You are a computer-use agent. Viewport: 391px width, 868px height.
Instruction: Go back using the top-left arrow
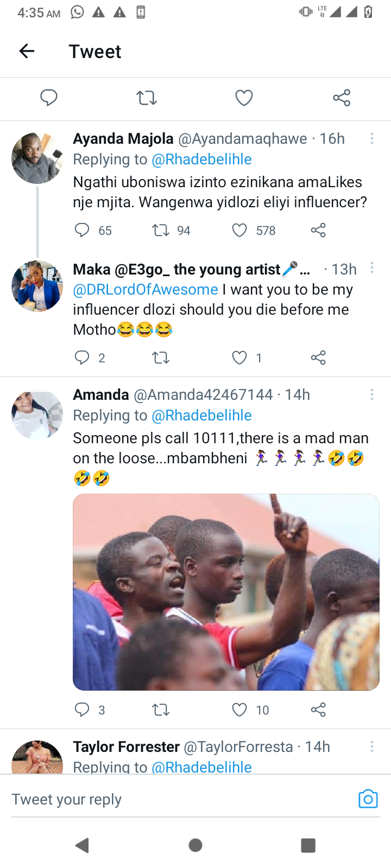pyautogui.click(x=27, y=52)
